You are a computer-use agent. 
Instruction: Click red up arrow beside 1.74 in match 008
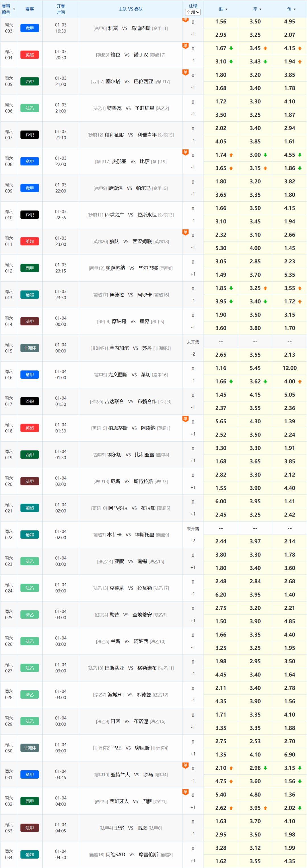(x=231, y=155)
